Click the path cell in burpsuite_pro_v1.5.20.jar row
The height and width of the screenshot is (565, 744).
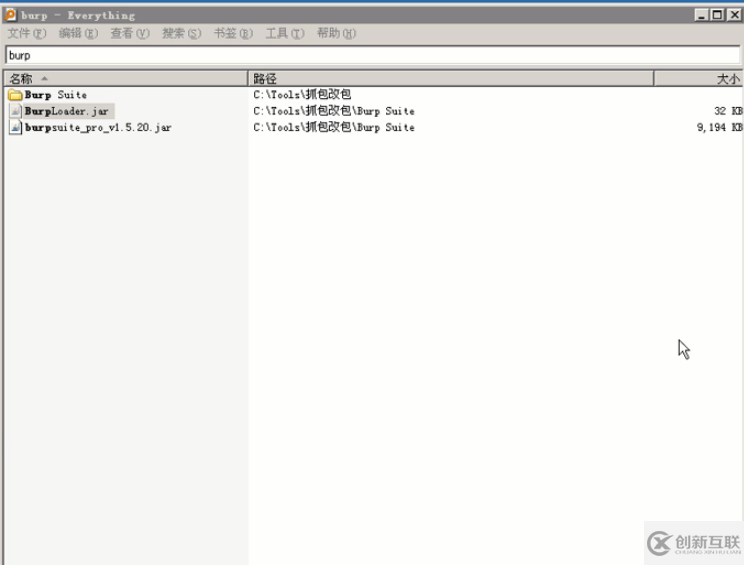tap(334, 127)
